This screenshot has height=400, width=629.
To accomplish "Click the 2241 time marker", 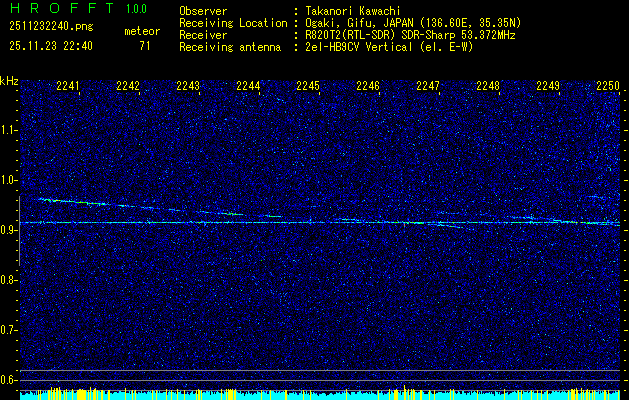I will point(68,87).
